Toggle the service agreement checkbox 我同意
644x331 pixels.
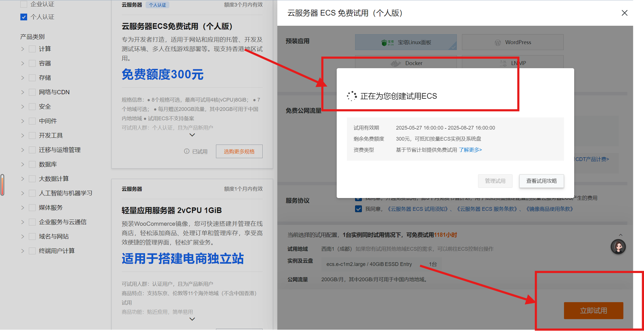click(358, 209)
